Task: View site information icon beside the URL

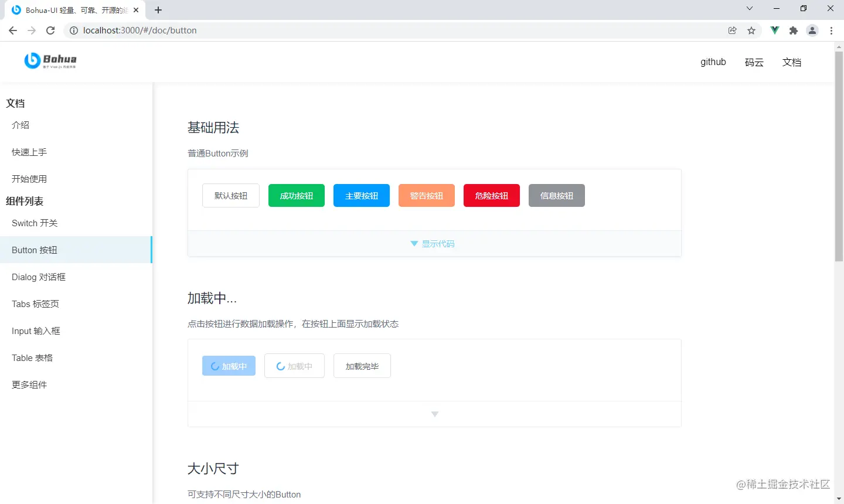Action: [74, 30]
